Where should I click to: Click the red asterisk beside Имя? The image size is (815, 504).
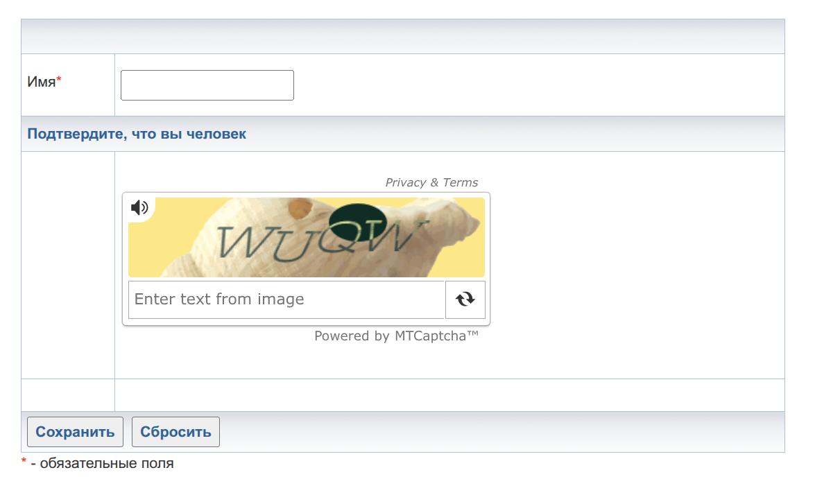(59, 81)
